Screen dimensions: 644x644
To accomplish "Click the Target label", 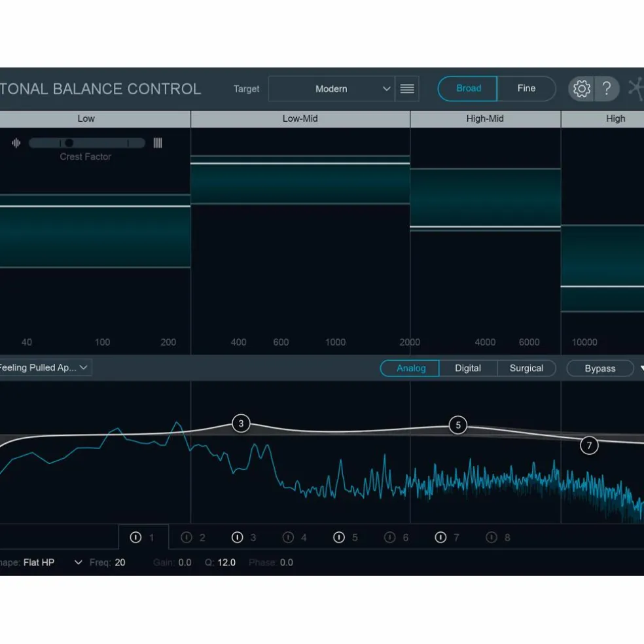I will [247, 89].
